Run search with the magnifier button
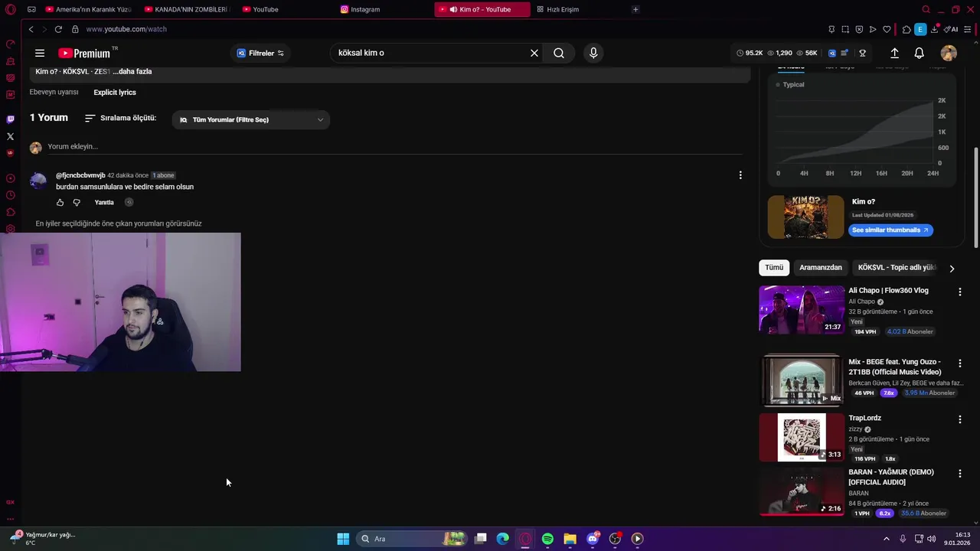This screenshot has width=980, height=551. [x=559, y=53]
